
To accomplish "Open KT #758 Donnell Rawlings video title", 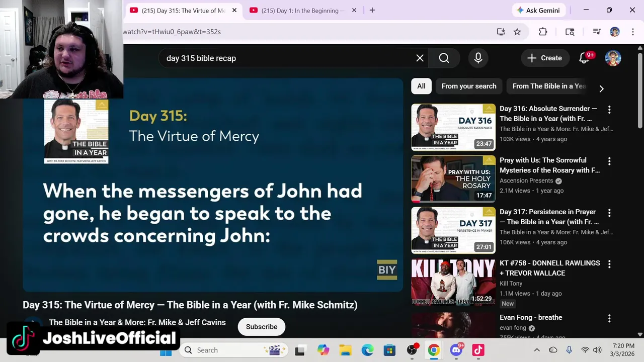I will click(x=550, y=268).
